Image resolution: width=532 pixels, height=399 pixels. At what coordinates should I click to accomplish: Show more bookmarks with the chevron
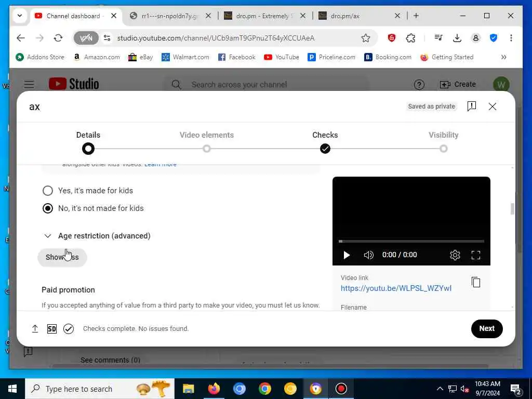pyautogui.click(x=503, y=57)
